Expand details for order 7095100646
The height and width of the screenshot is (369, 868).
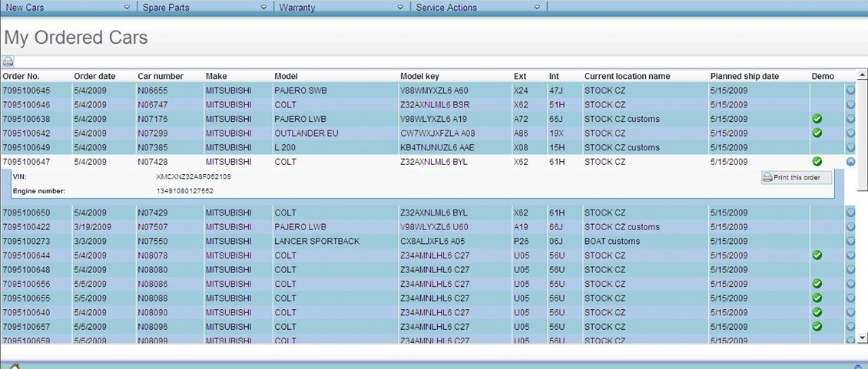coord(851,104)
